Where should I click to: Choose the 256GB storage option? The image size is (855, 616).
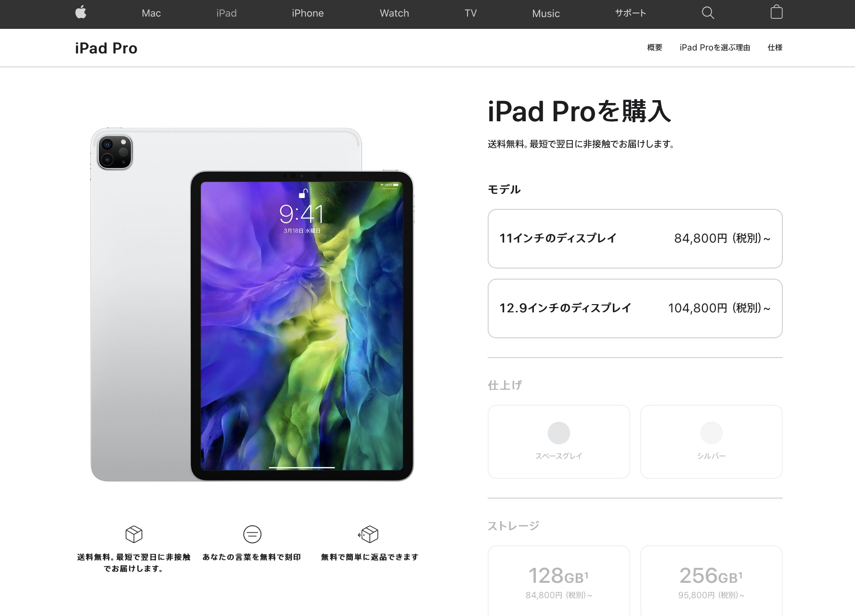[x=712, y=581]
